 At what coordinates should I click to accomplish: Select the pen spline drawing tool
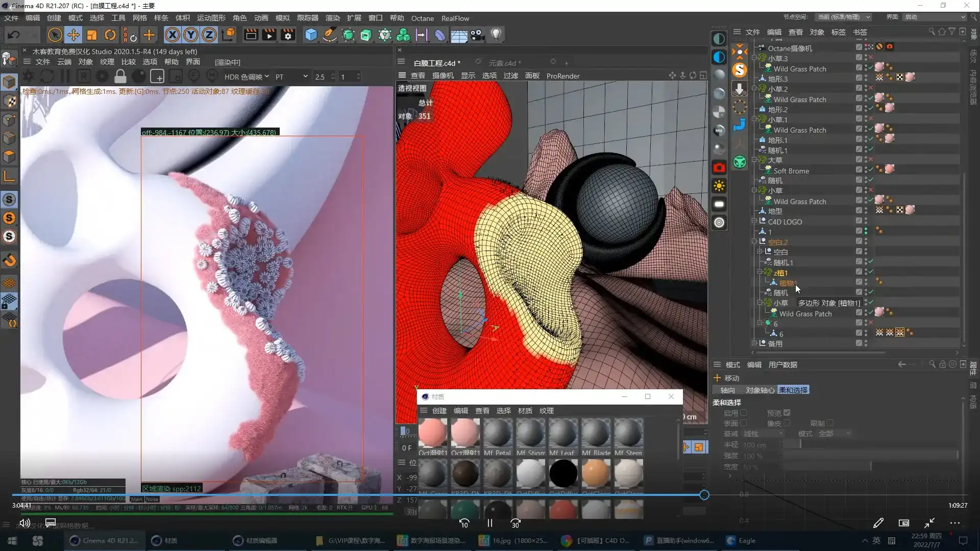(x=329, y=35)
